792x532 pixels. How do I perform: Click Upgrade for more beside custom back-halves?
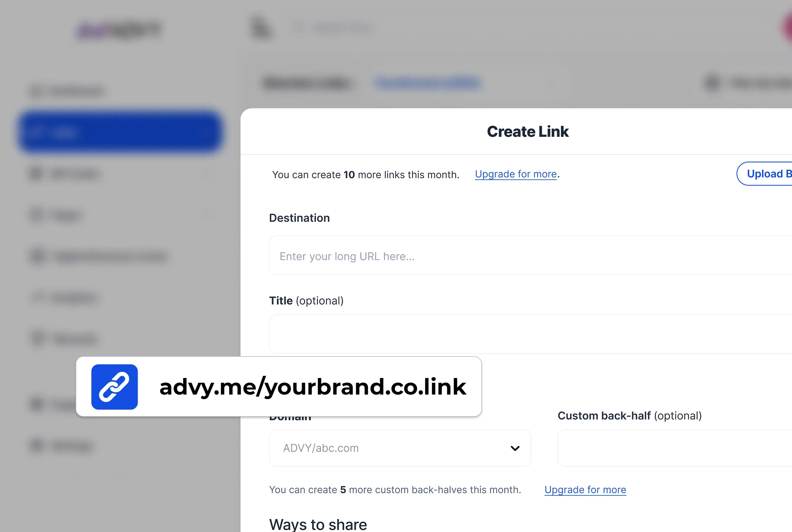click(x=585, y=490)
